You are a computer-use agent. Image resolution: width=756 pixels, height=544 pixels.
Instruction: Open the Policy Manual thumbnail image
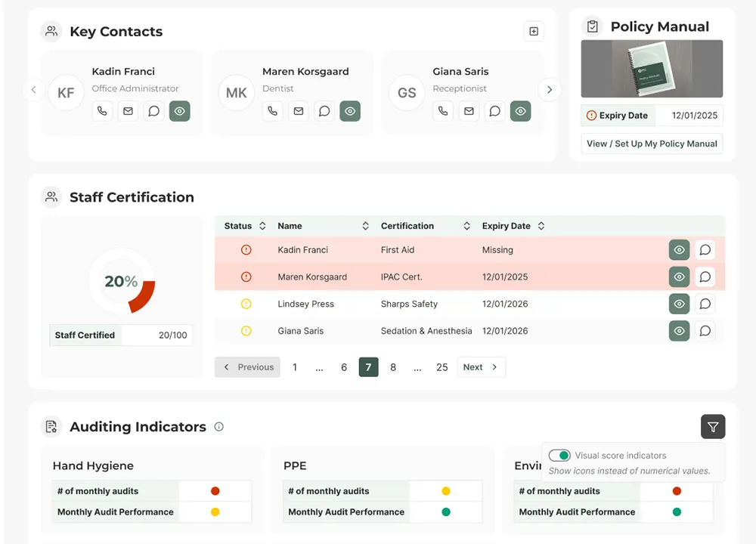(x=652, y=68)
